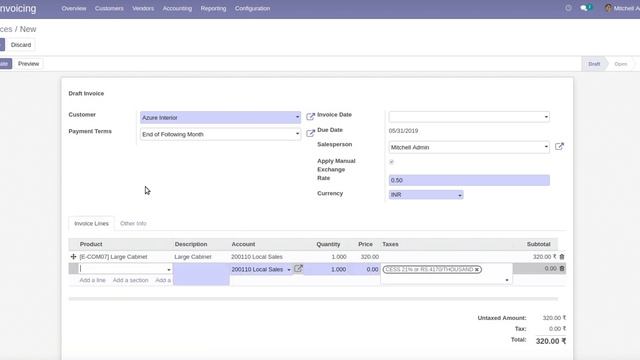Viewport: 640px width, 360px height.
Task: Click the Invoicing app title
Action: pos(18,8)
